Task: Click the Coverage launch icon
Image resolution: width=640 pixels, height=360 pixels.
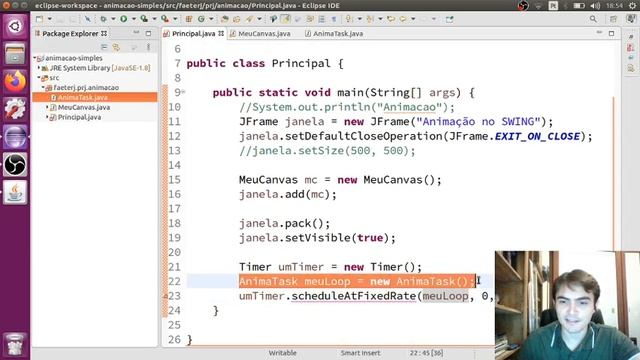Action: [x=144, y=19]
